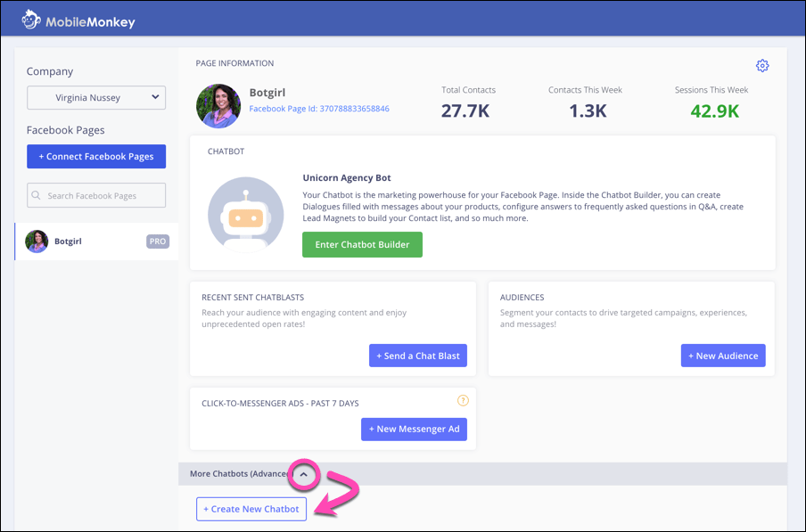Click the Company sidebar heading
Image resolution: width=806 pixels, height=532 pixels.
50,71
